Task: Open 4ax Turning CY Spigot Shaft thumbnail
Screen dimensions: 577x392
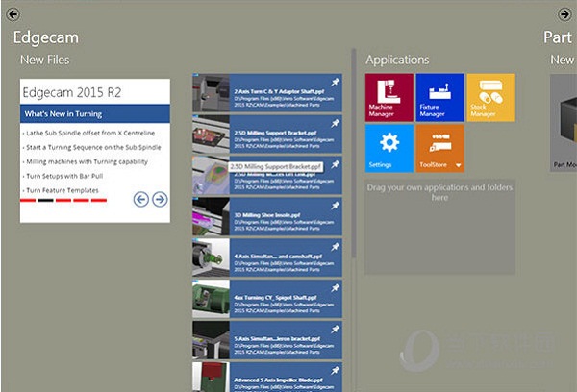Action: click(211, 299)
